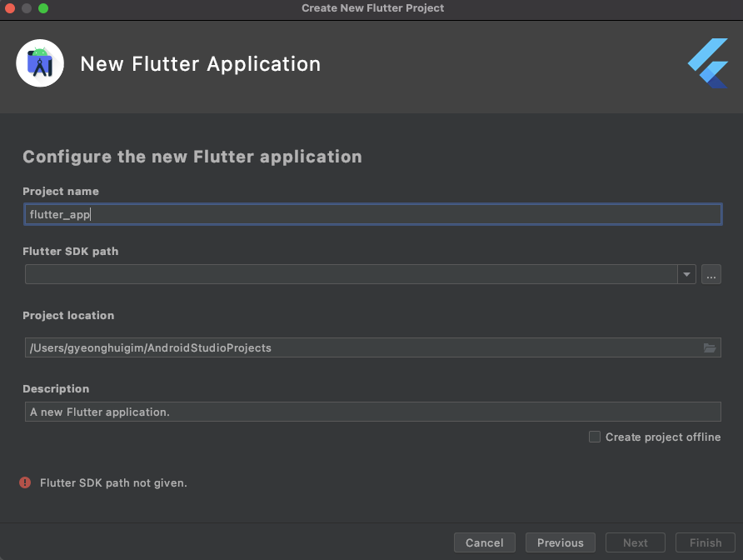Image resolution: width=743 pixels, height=560 pixels.
Task: Click the grey minimize window button
Action: [27, 8]
